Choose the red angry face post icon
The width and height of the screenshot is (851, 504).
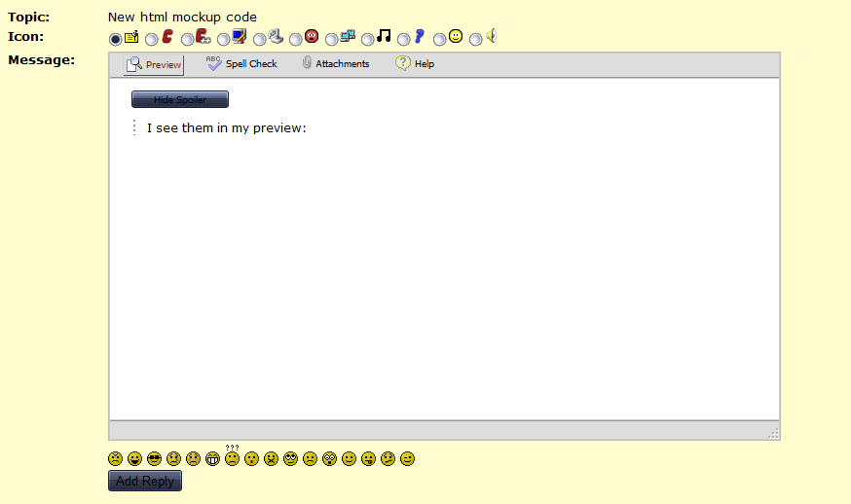coord(296,39)
